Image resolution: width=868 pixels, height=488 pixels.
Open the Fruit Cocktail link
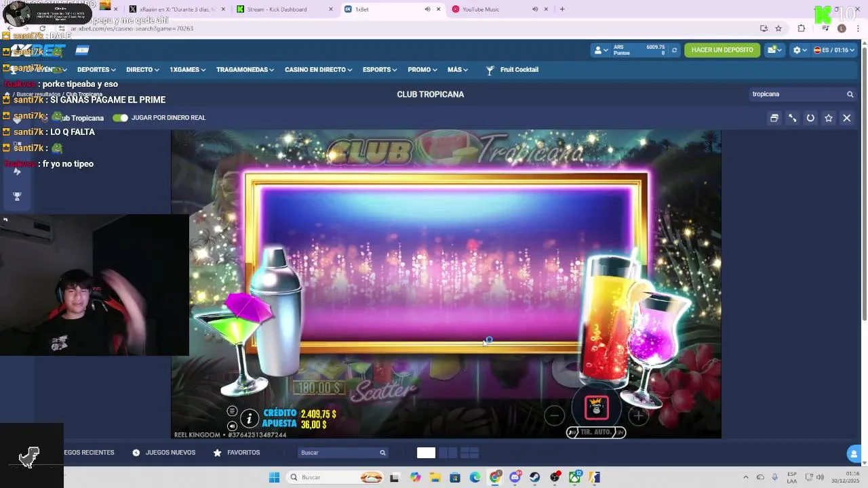click(x=513, y=70)
